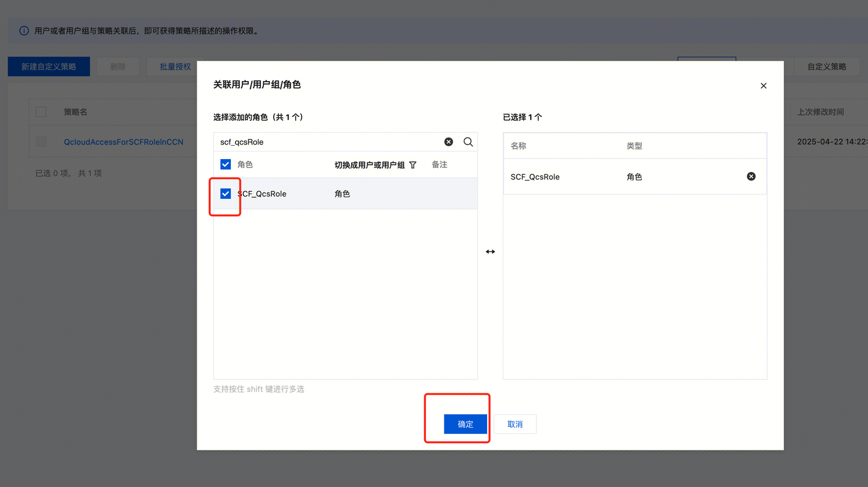Select the SCF_QcsRole row in role list
868x487 pixels.
click(x=345, y=193)
